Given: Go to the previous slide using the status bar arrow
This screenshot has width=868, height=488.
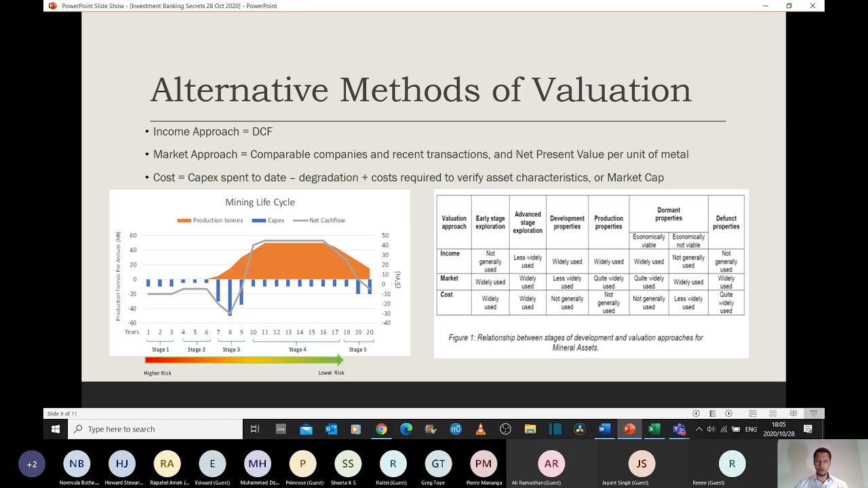Looking at the screenshot, I should (696, 413).
